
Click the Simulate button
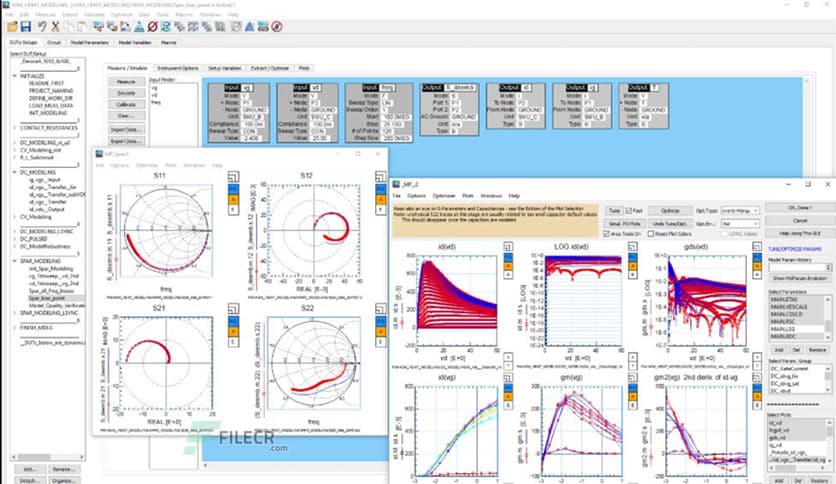(126, 93)
